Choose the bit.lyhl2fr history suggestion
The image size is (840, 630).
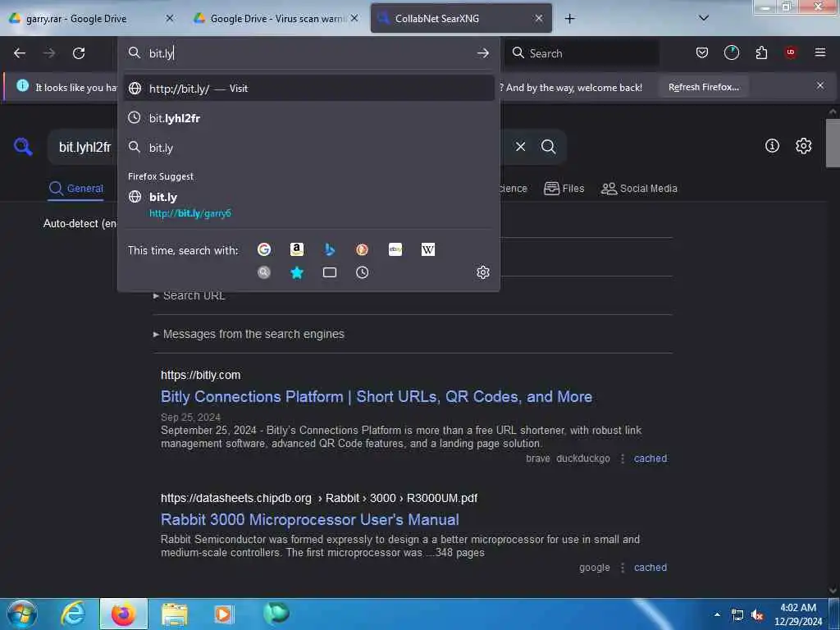click(308, 118)
